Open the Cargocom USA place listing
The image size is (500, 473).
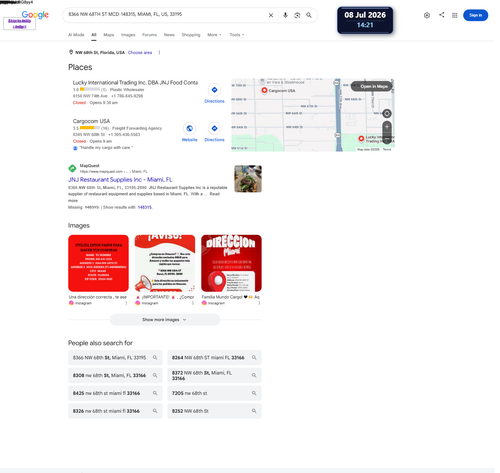(91, 121)
